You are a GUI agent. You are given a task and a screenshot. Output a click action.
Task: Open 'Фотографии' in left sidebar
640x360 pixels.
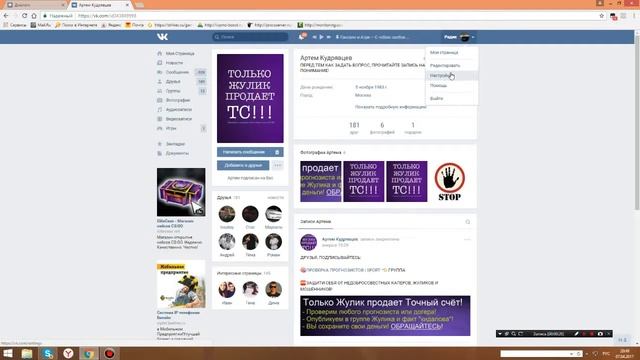(178, 100)
